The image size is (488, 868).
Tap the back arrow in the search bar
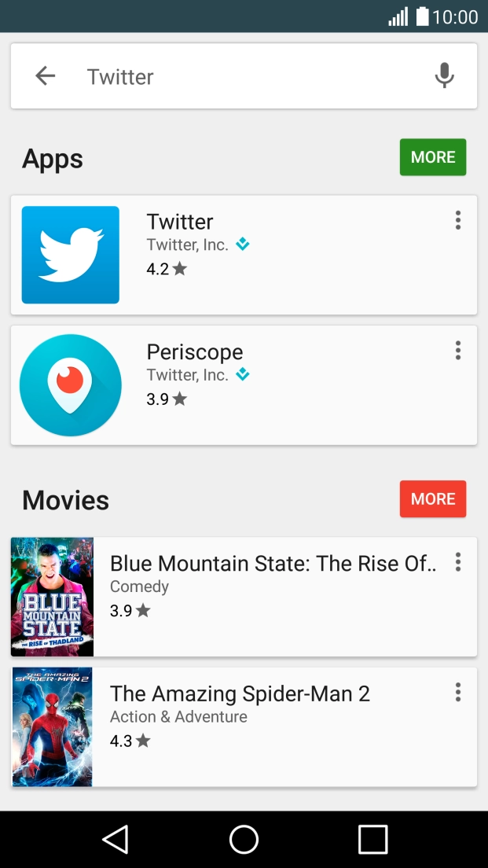45,75
